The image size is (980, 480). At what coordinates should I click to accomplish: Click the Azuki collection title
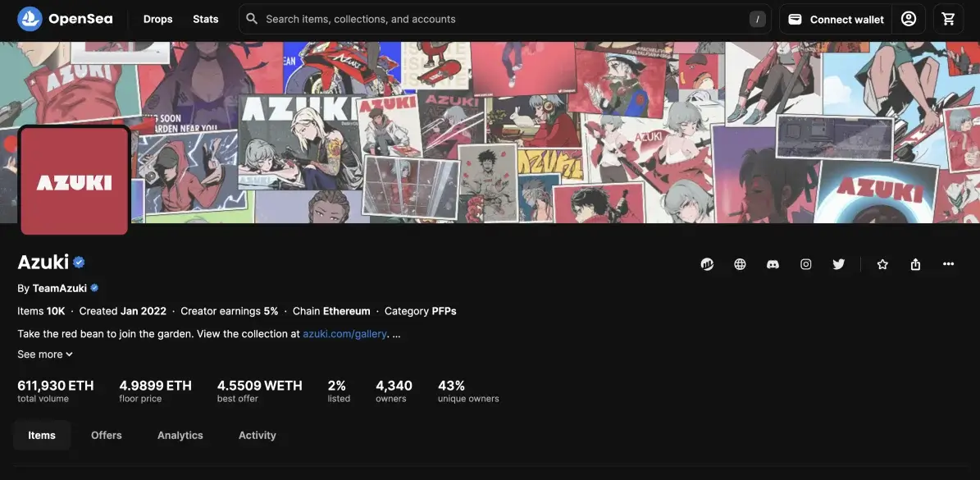coord(43,262)
